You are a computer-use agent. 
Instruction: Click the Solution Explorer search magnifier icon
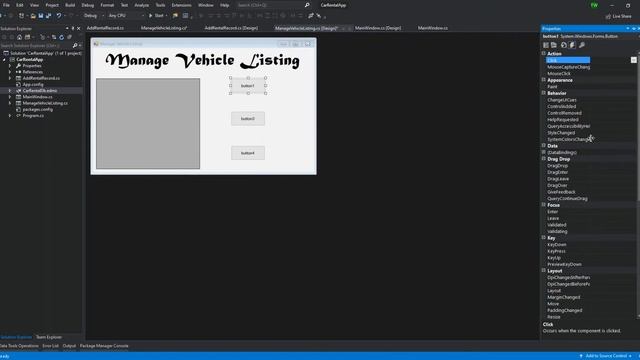75,45
